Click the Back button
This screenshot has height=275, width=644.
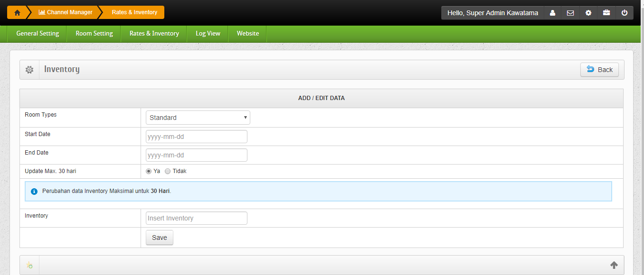click(x=599, y=70)
